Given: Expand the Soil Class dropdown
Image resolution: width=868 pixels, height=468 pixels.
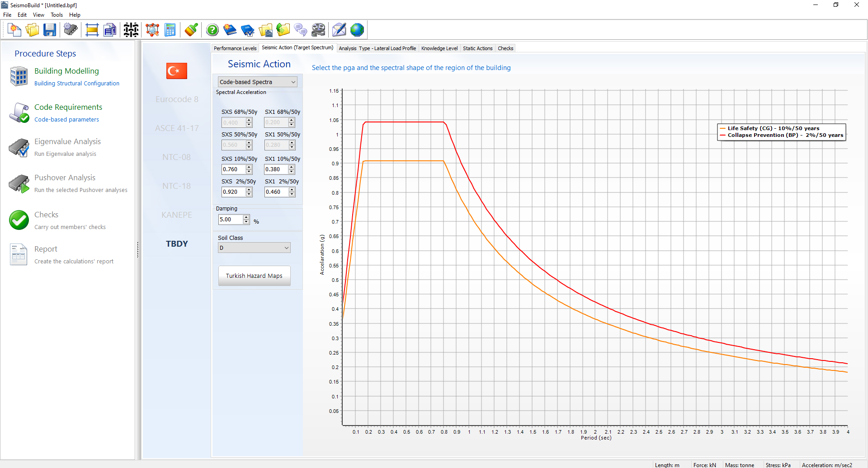Looking at the screenshot, I should coord(286,248).
